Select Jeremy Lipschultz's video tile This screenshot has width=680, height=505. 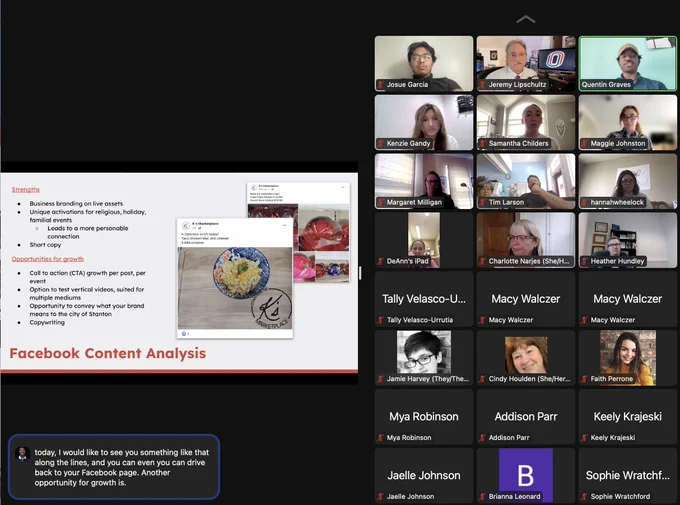(526, 63)
